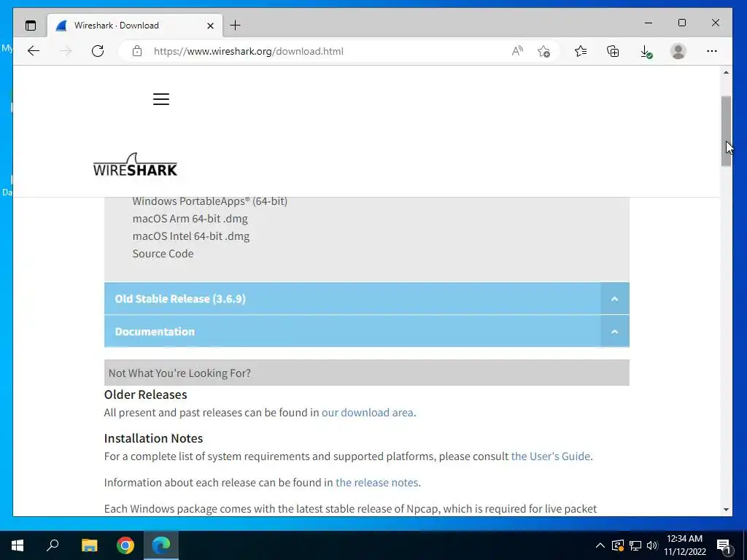Download Windows PortableApps (64-bit)
This screenshot has width=747, height=560.
[209, 201]
